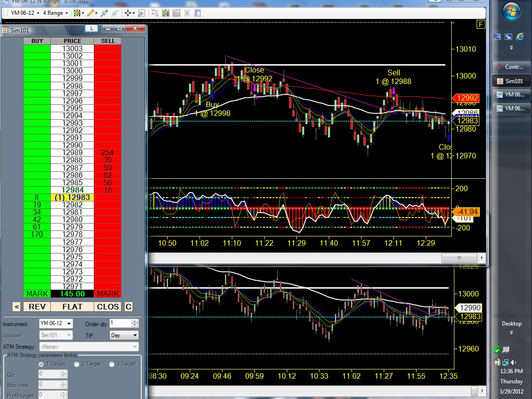Click the battery power tray icon
Image resolution: width=532 pixels, height=399 pixels.
[497, 363]
